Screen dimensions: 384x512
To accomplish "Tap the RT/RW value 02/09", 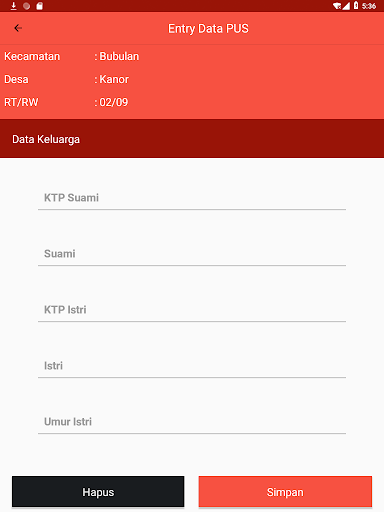I will coord(114,102).
